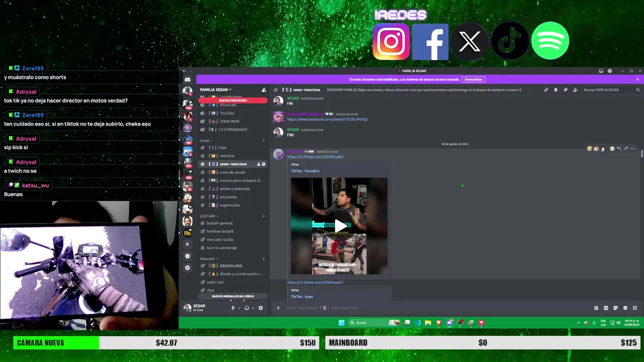Focus the Buscar FAMILIA XESAR search field
This screenshot has height=362, width=644.
[x=611, y=90]
